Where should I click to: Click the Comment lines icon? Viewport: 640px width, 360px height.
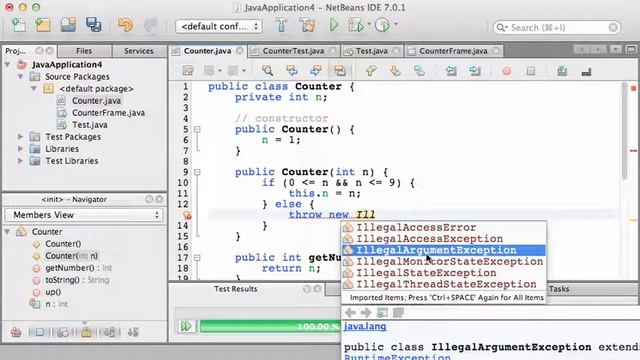click(x=562, y=71)
